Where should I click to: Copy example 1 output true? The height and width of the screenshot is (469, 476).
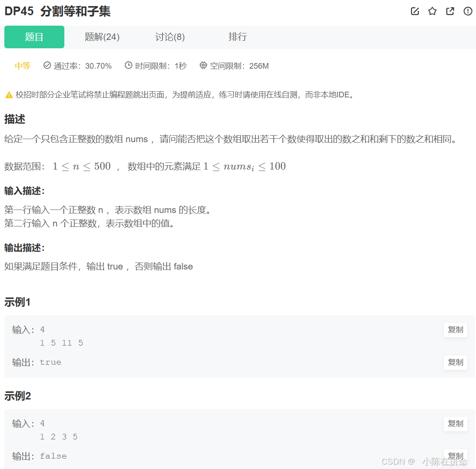click(x=456, y=363)
